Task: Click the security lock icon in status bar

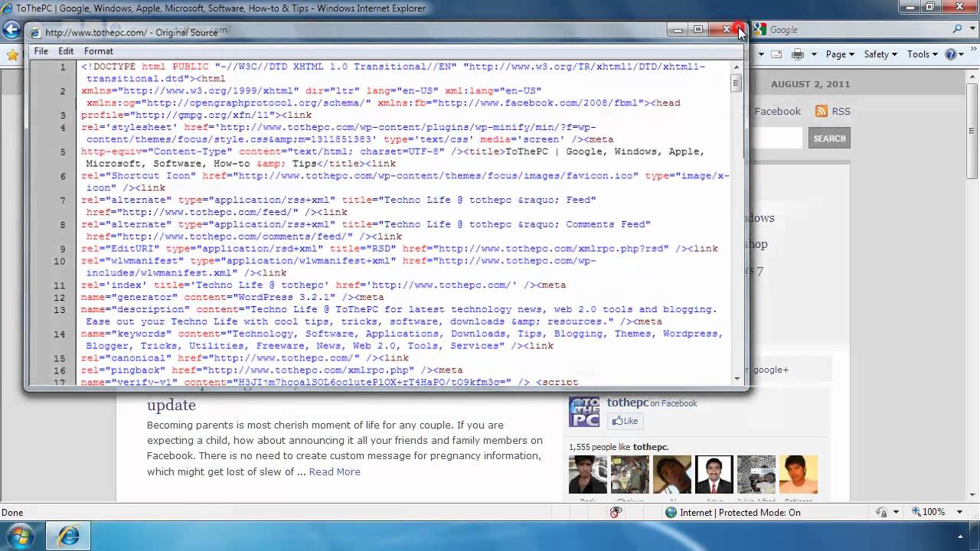Action: [882, 513]
